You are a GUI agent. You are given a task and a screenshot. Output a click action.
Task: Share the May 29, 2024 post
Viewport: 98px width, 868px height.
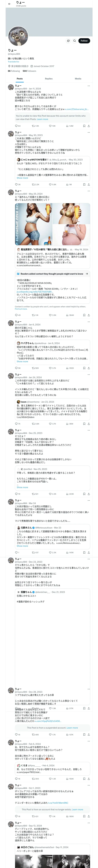click(x=89, y=315)
